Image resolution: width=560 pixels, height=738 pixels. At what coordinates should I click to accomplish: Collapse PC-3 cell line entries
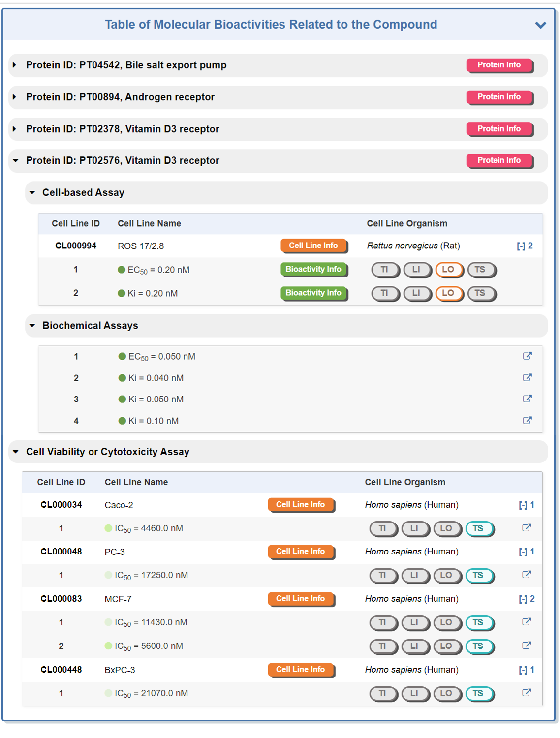(523, 552)
